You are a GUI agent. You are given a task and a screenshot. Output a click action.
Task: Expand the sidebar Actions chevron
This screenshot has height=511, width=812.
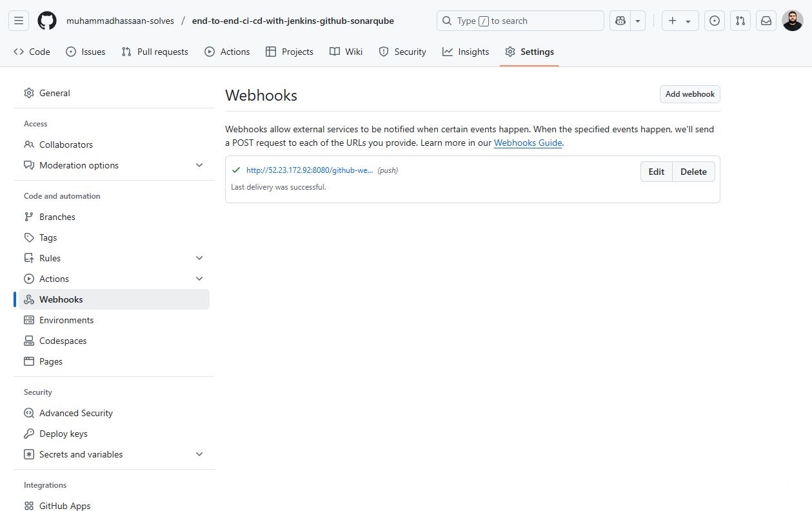point(199,279)
